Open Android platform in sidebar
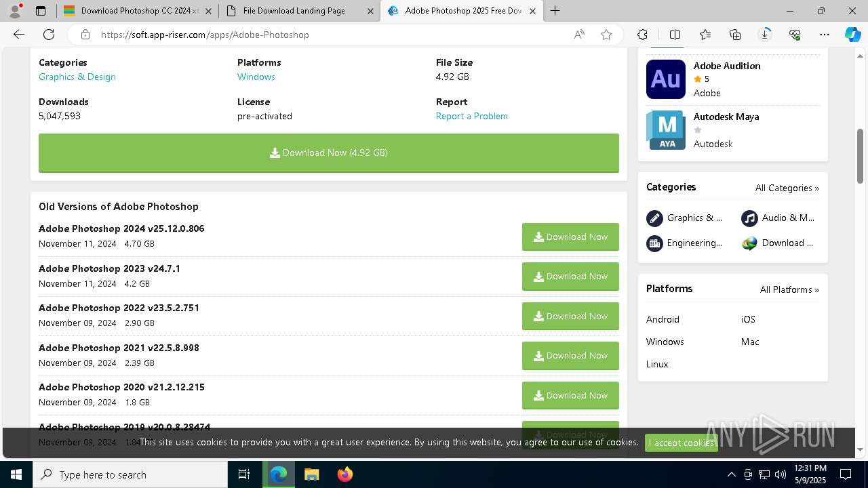The width and height of the screenshot is (868, 488). coord(663,319)
